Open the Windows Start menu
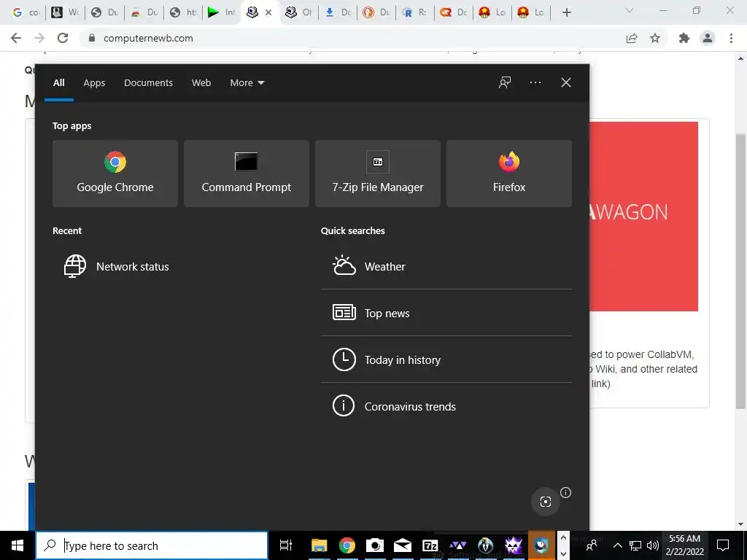Viewport: 747px width, 560px height. [18, 545]
